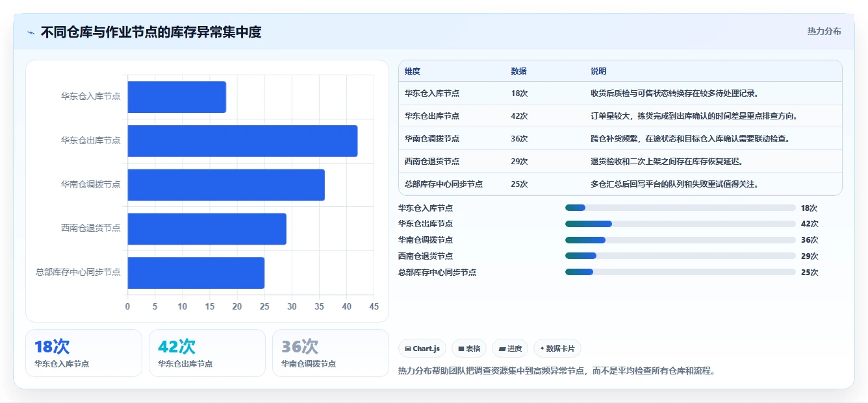The height and width of the screenshot is (403, 868).
Task: Click the 表格 chip
Action: click(x=469, y=348)
